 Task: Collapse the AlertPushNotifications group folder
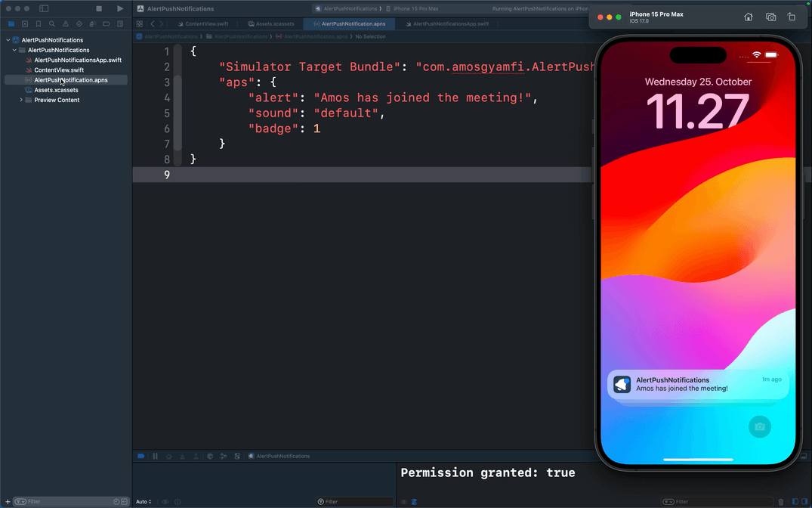click(x=14, y=51)
